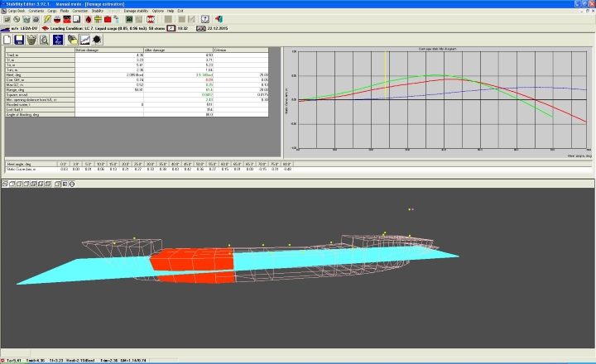Open the Help menu

[x=171, y=11]
